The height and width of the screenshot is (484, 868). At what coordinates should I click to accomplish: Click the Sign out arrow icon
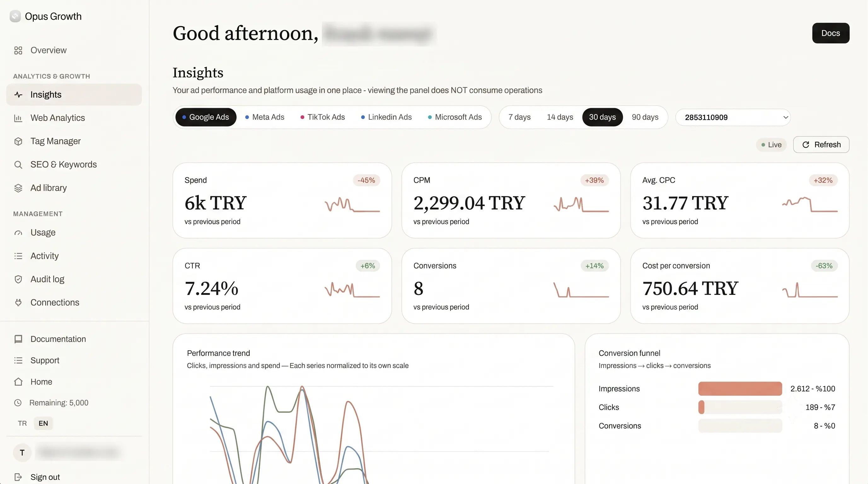(18, 477)
